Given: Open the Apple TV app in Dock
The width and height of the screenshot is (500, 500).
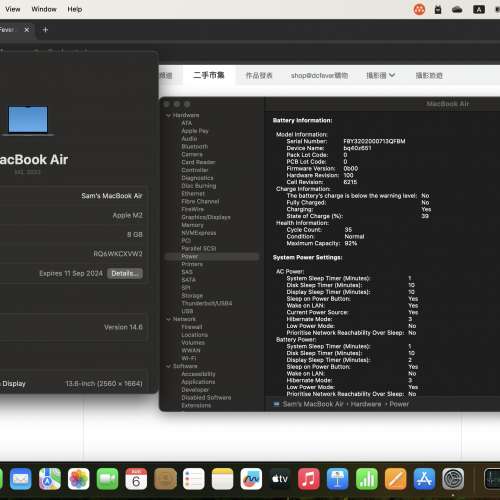Looking at the screenshot, I should (x=280, y=479).
